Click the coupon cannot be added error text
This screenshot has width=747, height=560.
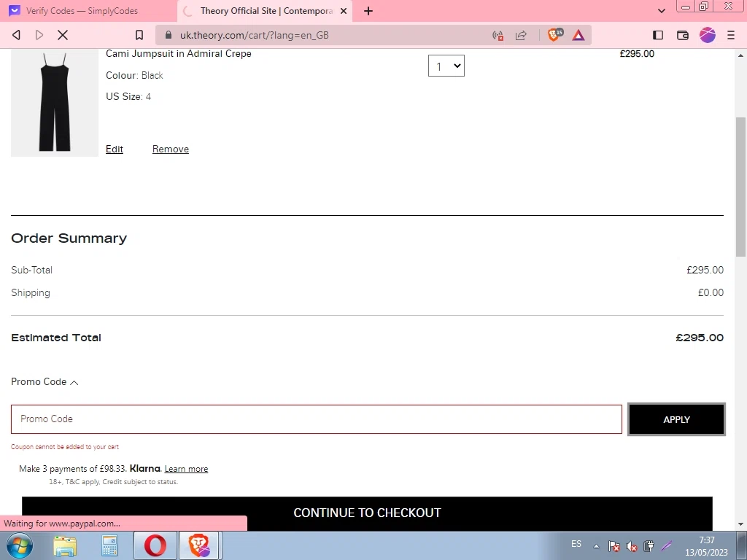coord(65,447)
